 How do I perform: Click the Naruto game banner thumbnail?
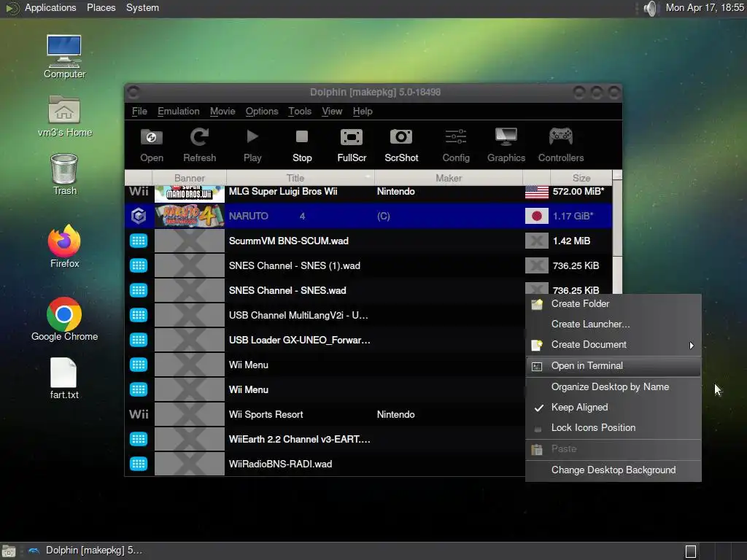(x=190, y=216)
